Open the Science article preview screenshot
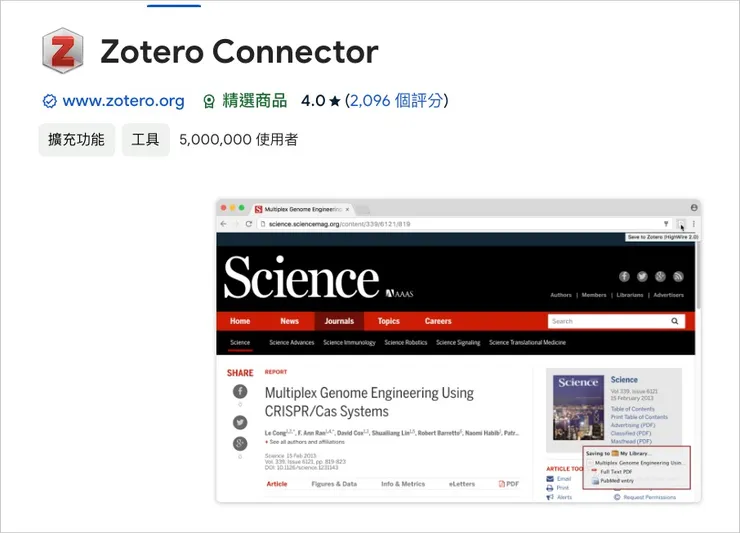Screen dimensions: 740x533 458,351
